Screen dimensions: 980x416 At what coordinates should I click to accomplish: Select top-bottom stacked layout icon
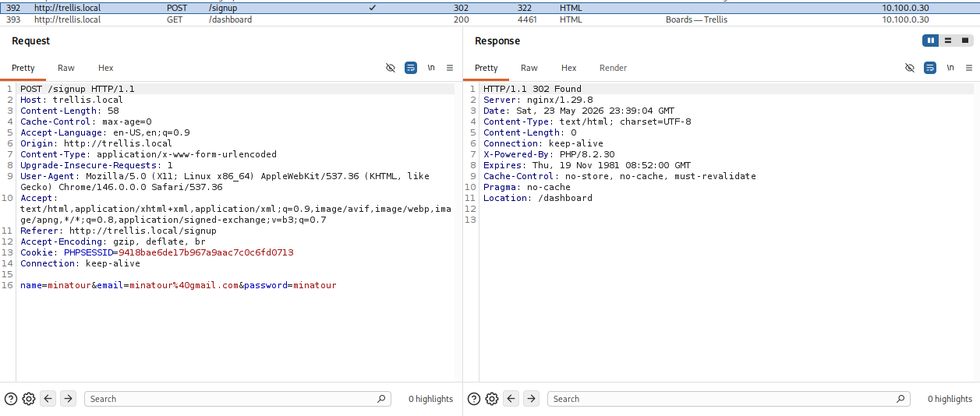[x=948, y=41]
